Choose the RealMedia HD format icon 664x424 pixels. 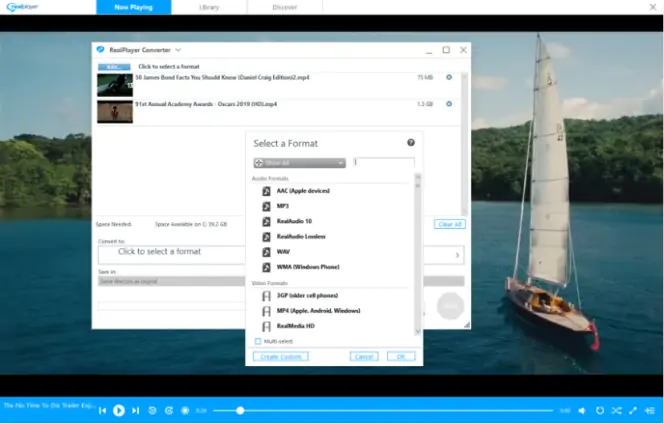pos(266,326)
